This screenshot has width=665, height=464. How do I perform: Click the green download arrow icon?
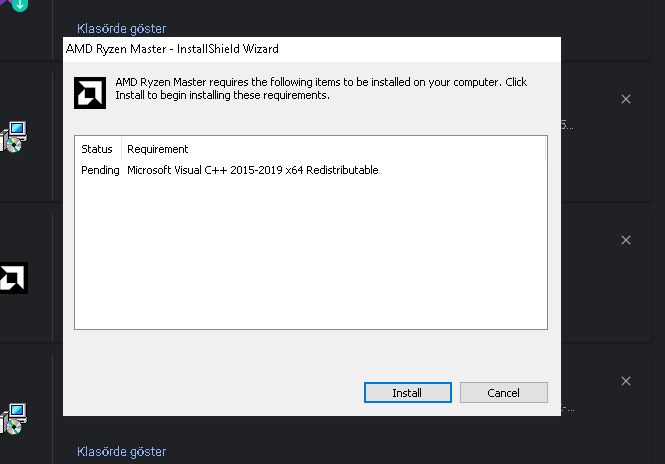click(x=19, y=5)
